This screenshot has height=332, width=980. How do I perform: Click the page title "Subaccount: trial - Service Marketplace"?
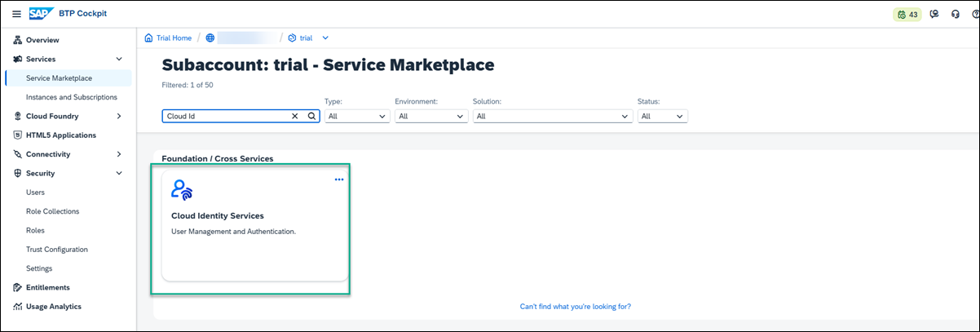pyautogui.click(x=328, y=65)
